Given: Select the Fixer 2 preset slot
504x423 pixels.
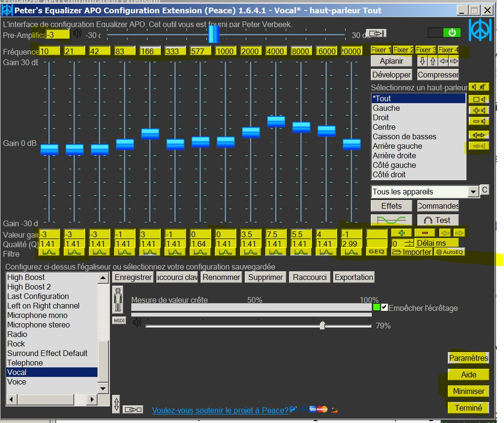Looking at the screenshot, I should (404, 50).
